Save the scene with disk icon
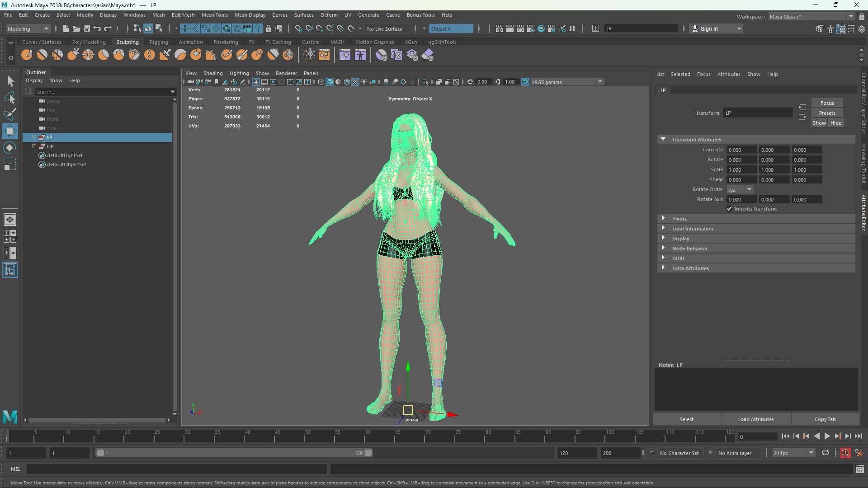Screen dimensions: 868x488 tap(86, 28)
